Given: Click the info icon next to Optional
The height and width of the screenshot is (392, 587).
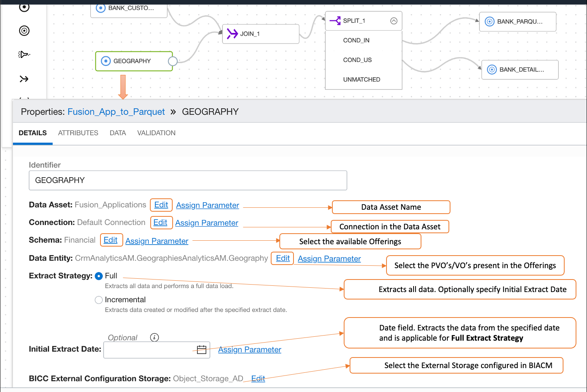Looking at the screenshot, I should tap(155, 337).
